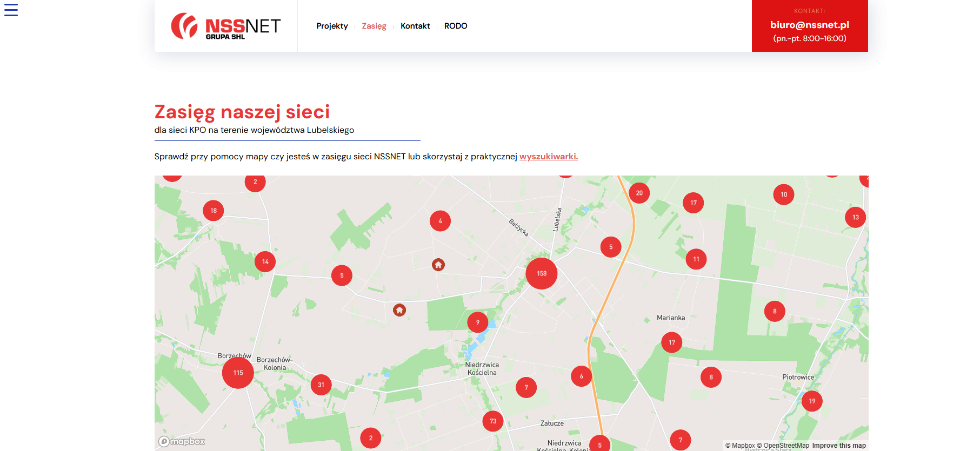Go to the Kontakt page
980x451 pixels.
[415, 26]
